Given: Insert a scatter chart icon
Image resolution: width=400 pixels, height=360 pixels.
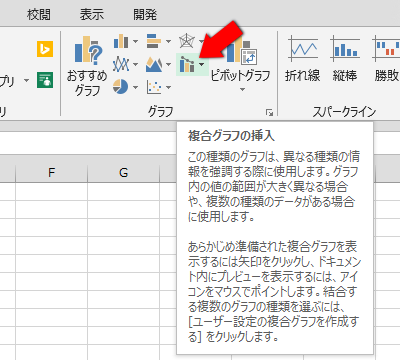Looking at the screenshot, I should click(154, 87).
